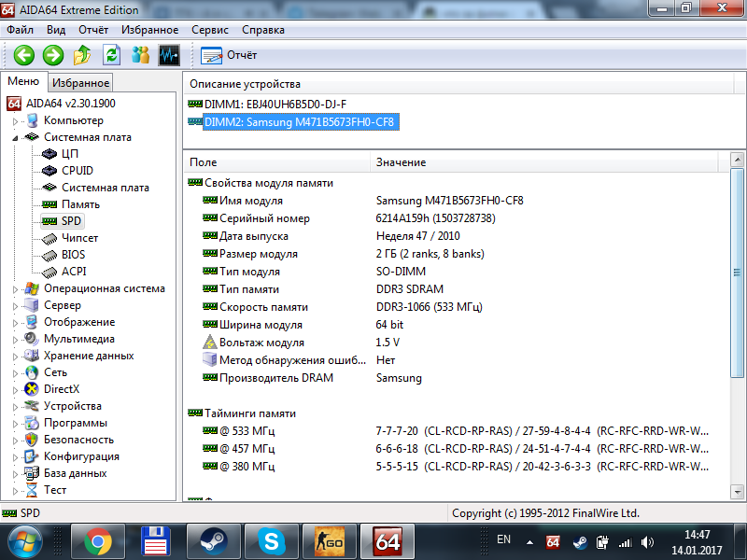Collapse the Системная плата parent node
Viewport: 747px width, 560px height.
[x=15, y=138]
